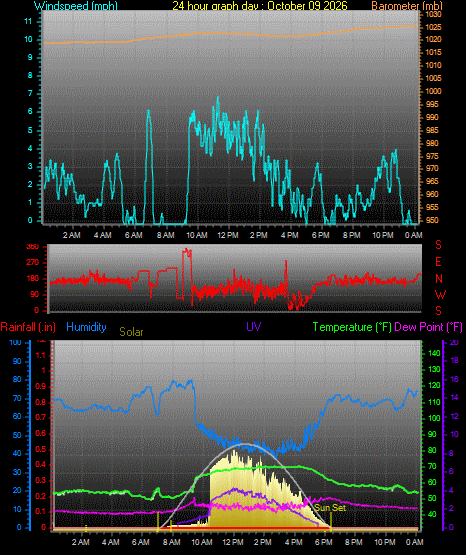466x555 pixels.
Task: Click 12 PM on the windspeed chart time axis
Action: pos(228,235)
